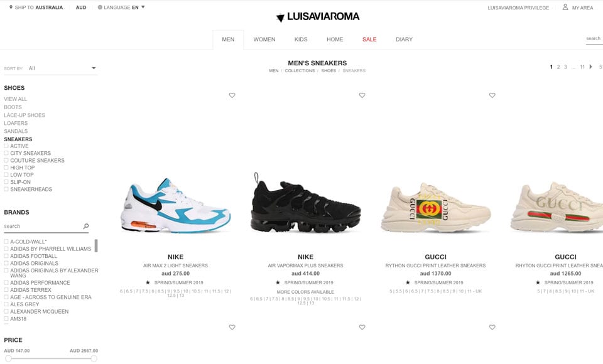Click the LuisaViaRoma logo
Screen dimensions: 603x364
[318, 16]
